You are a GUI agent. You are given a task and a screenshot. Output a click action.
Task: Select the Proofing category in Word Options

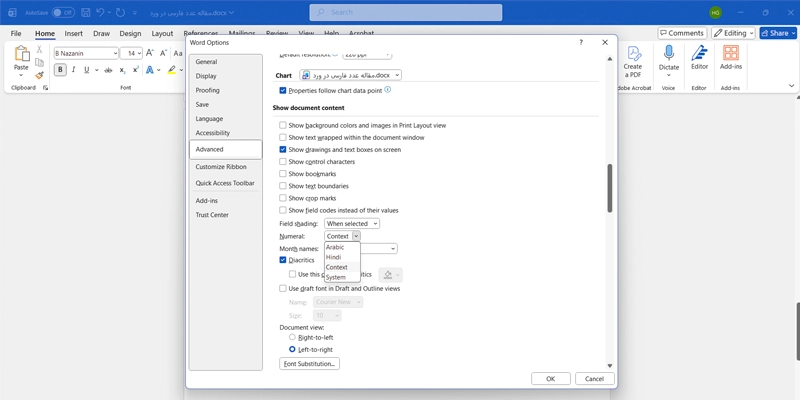(208, 90)
